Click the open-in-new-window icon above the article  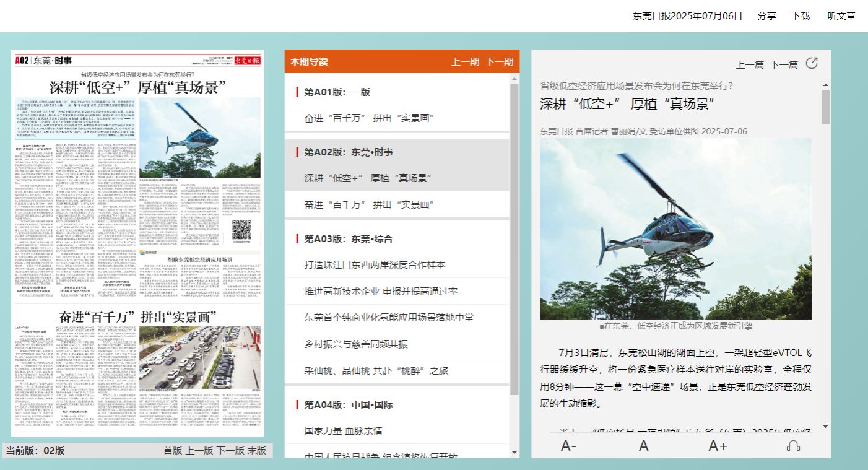811,63
